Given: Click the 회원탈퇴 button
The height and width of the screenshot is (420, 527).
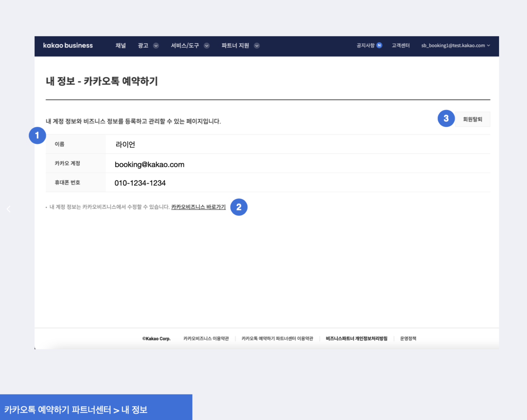Looking at the screenshot, I should coord(472,119).
